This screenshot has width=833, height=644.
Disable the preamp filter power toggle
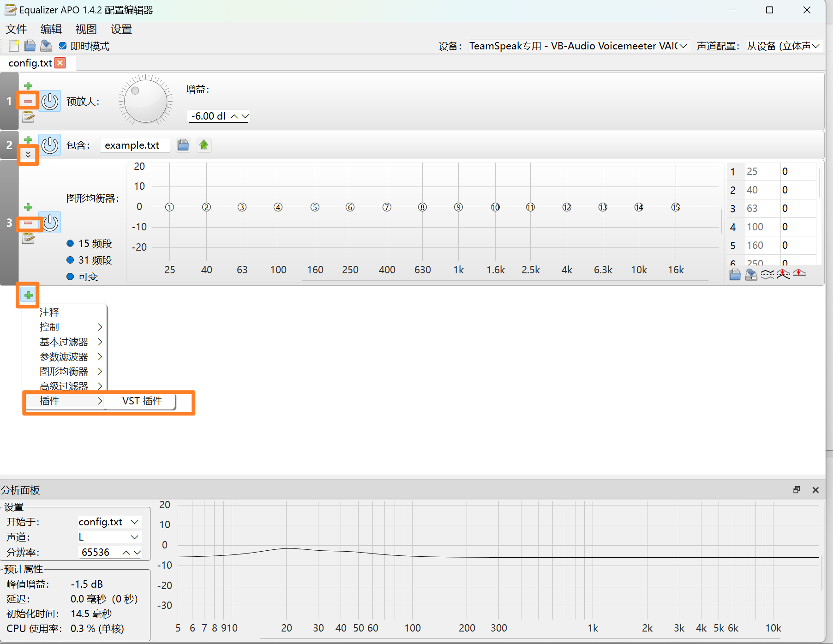pyautogui.click(x=50, y=101)
